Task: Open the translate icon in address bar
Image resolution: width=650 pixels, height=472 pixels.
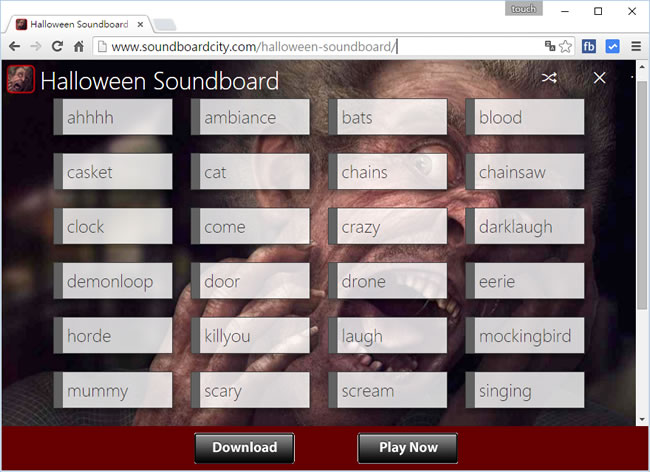Action: tap(549, 46)
